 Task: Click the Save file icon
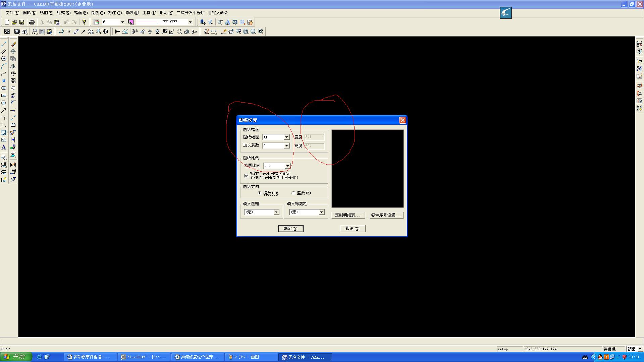(x=22, y=22)
